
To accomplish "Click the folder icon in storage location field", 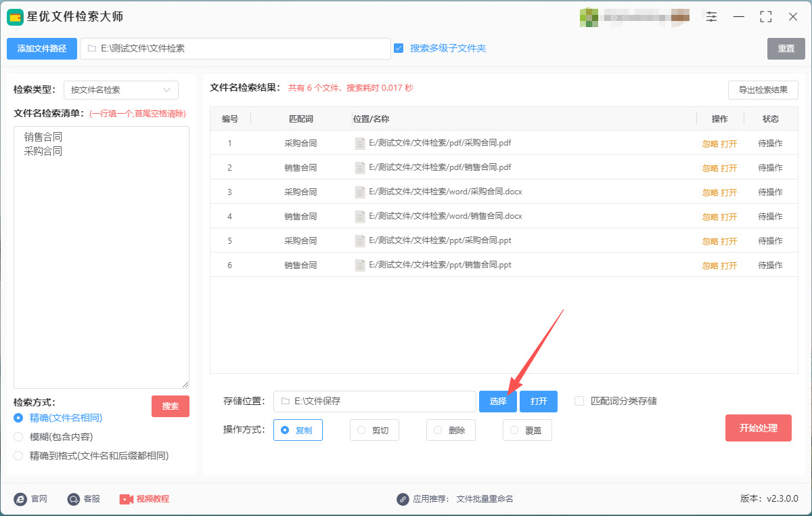I will click(x=285, y=401).
